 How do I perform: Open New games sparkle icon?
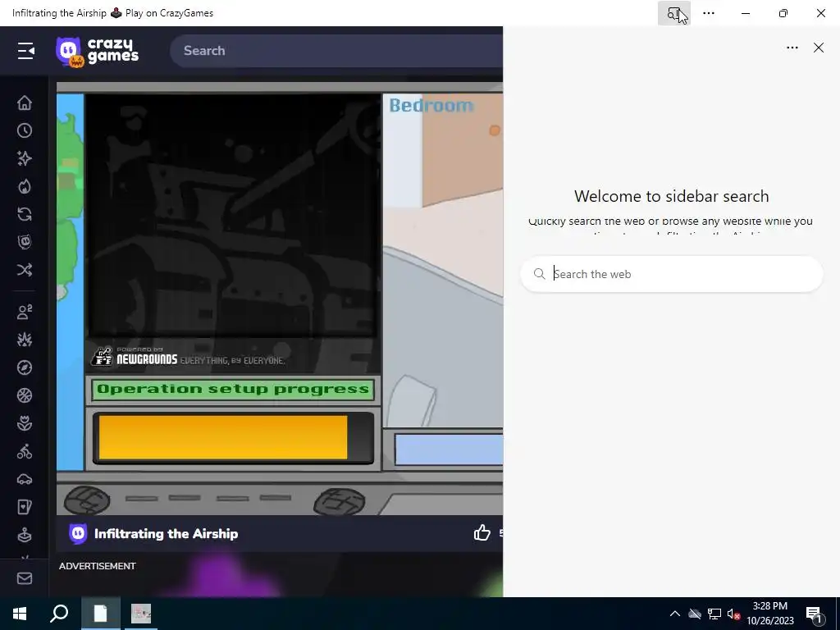click(24, 158)
